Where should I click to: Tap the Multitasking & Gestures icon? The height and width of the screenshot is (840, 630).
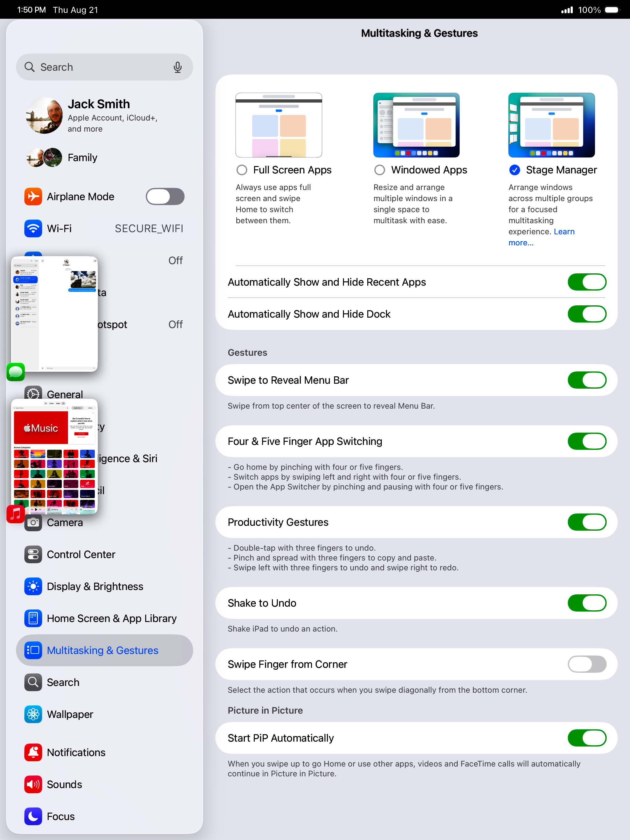coord(33,651)
